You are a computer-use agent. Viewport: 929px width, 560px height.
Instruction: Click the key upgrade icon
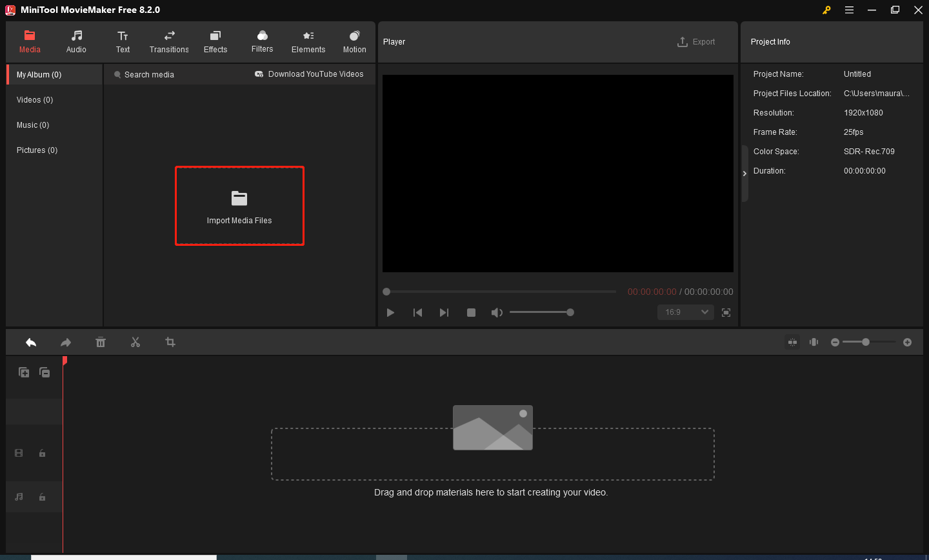[x=826, y=10]
